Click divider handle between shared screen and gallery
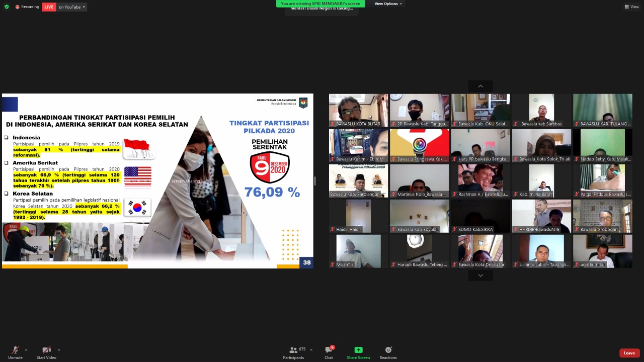Screen dimensions: 644x362 click(x=315, y=181)
